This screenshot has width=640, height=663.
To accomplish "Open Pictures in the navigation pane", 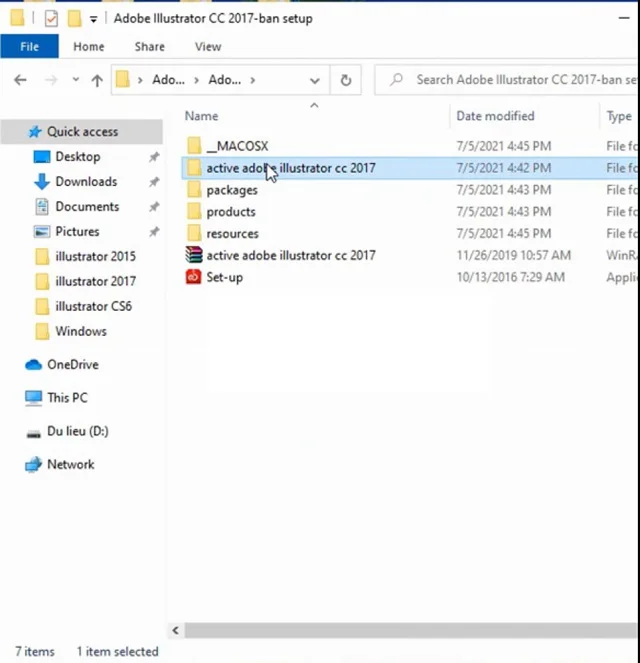I will click(77, 231).
